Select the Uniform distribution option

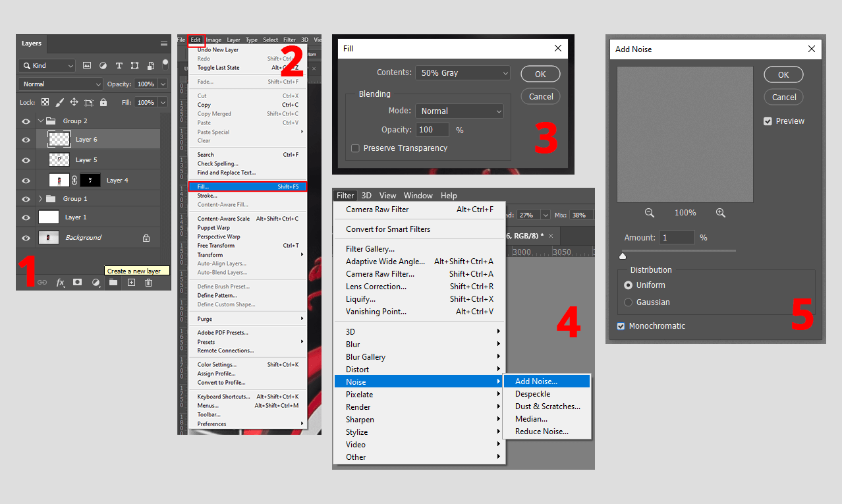628,285
